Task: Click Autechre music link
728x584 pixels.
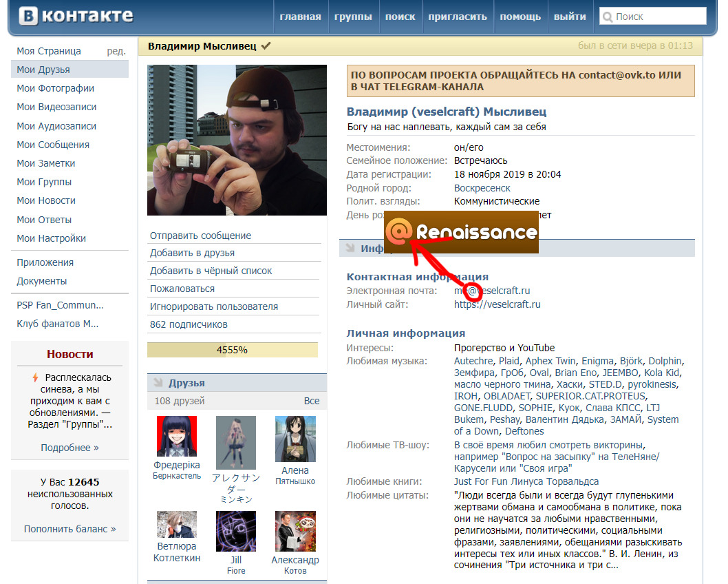Action: [473, 361]
